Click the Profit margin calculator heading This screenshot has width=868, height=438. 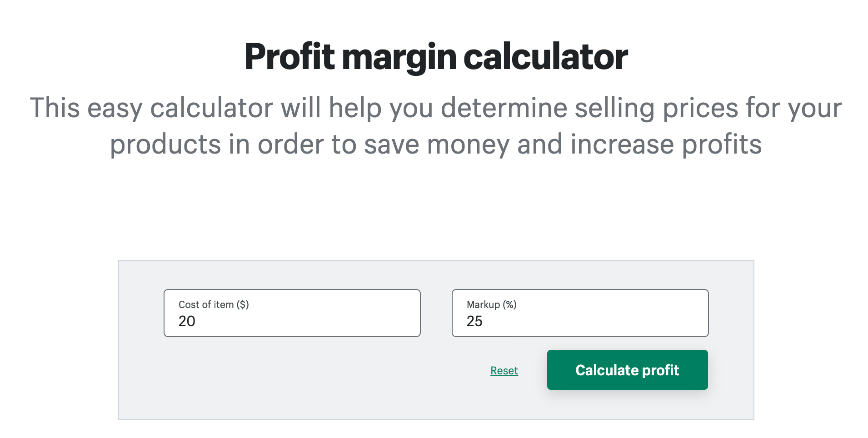[434, 56]
